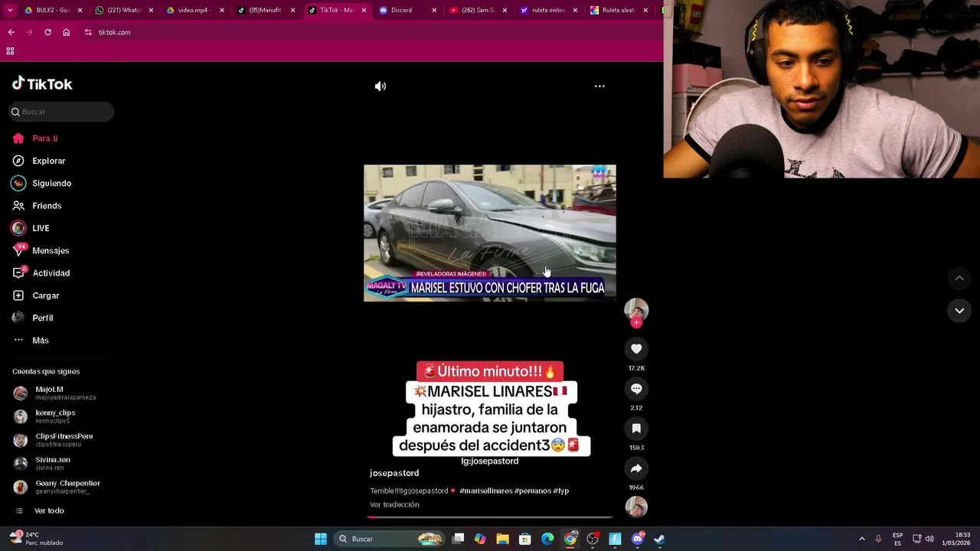The width and height of the screenshot is (980, 551).
Task: Open the Friends section
Action: [x=37, y=206]
